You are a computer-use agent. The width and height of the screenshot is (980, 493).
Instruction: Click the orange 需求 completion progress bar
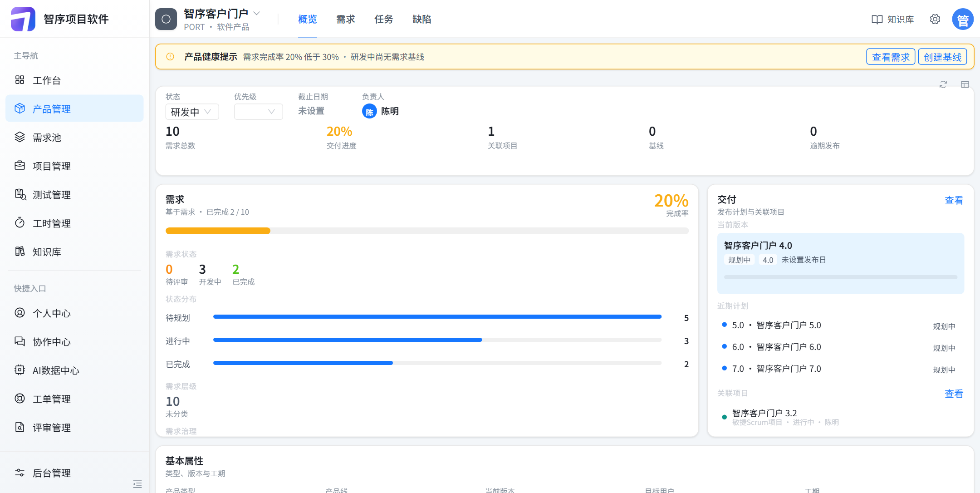427,231
